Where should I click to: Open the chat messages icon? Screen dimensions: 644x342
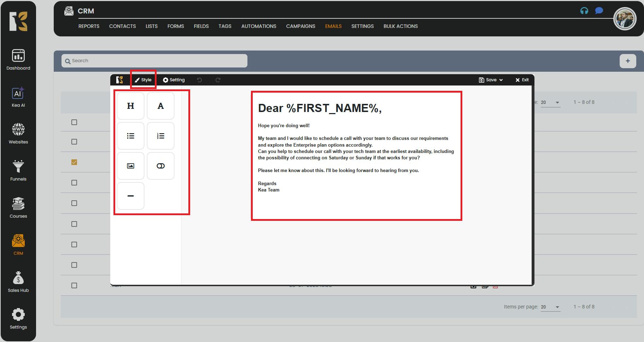tap(599, 11)
